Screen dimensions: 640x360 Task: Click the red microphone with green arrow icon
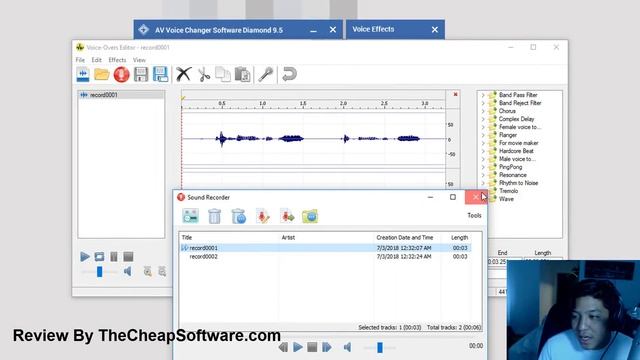pos(287,216)
